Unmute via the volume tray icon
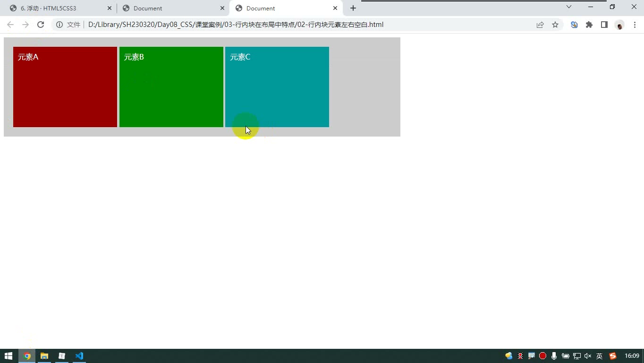 [x=588, y=356]
